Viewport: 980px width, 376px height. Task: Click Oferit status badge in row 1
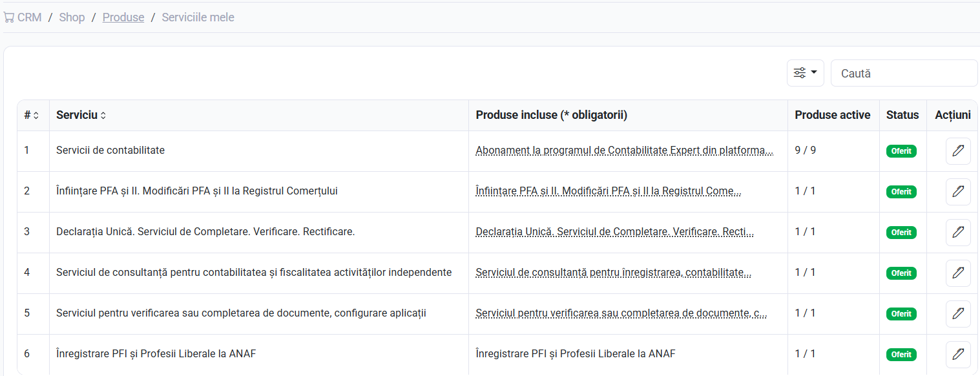901,151
